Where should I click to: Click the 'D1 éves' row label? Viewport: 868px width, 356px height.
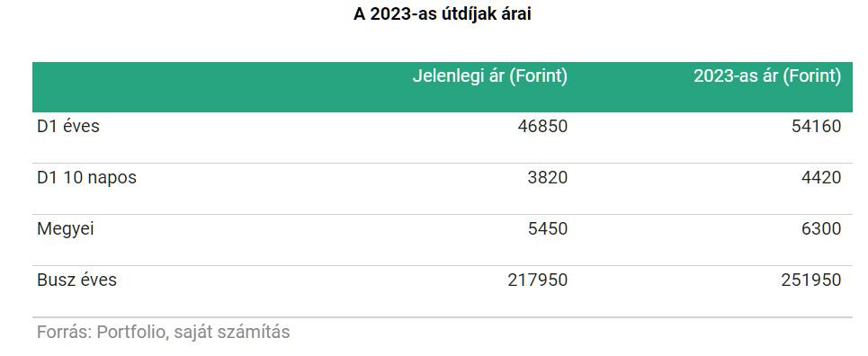(x=68, y=126)
